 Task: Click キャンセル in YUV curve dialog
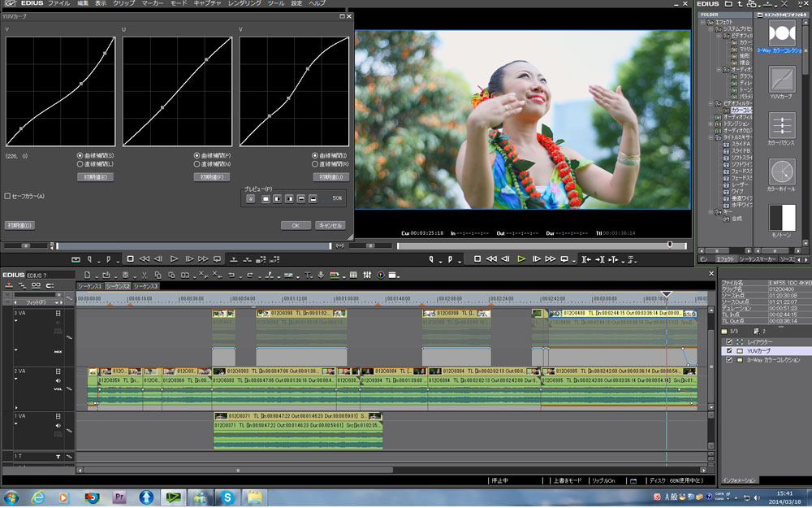(330, 225)
